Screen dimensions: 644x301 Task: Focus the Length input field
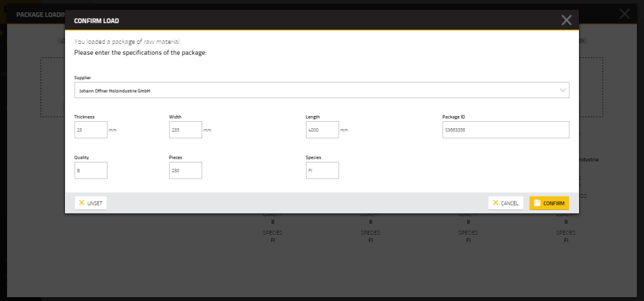[x=323, y=130]
